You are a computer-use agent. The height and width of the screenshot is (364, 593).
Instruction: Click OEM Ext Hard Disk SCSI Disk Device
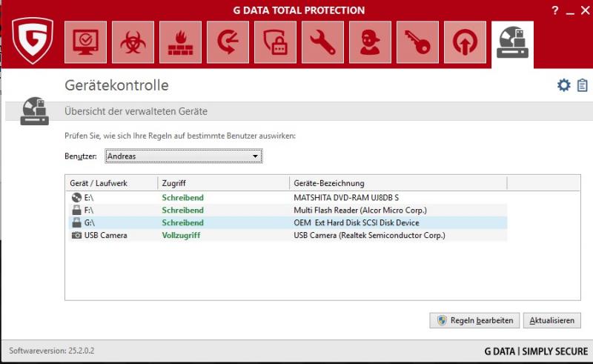click(357, 222)
